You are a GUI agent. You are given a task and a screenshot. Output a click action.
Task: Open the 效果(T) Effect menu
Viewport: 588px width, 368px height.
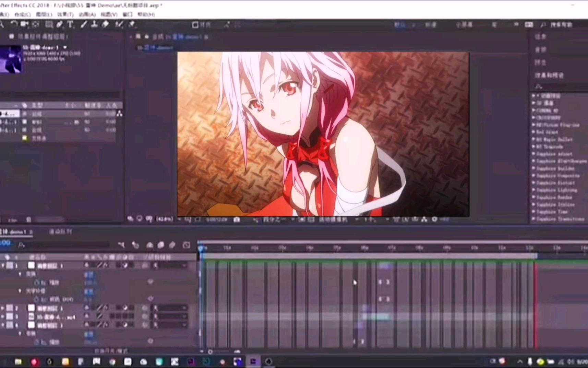65,14
